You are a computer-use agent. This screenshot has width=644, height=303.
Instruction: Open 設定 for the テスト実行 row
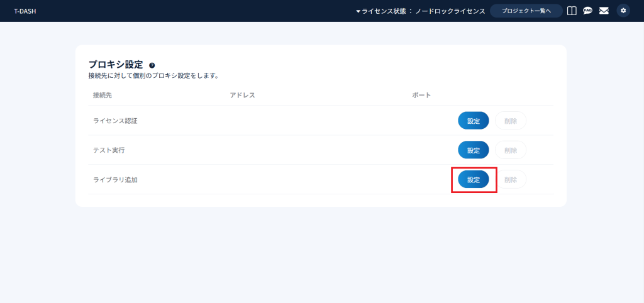tap(473, 150)
